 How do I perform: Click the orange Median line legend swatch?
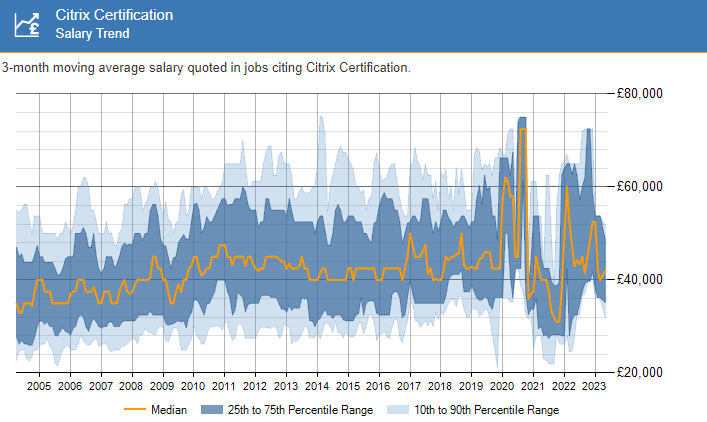135,409
